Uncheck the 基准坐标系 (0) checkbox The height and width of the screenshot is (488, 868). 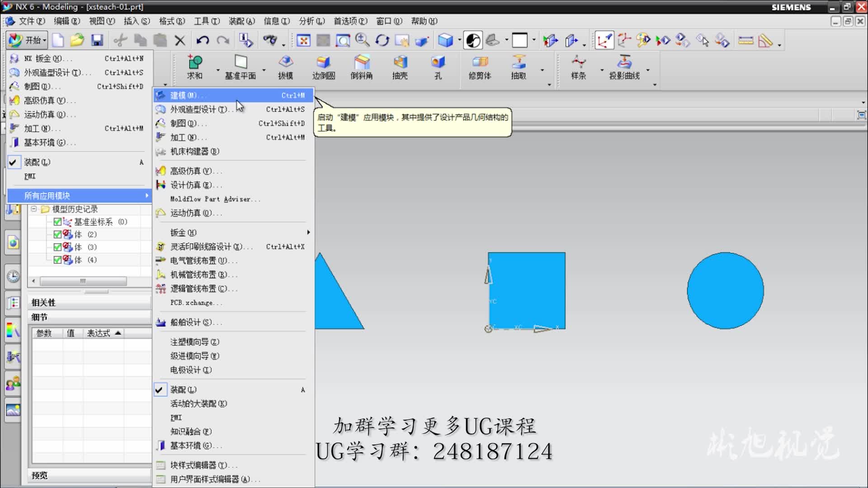point(57,222)
